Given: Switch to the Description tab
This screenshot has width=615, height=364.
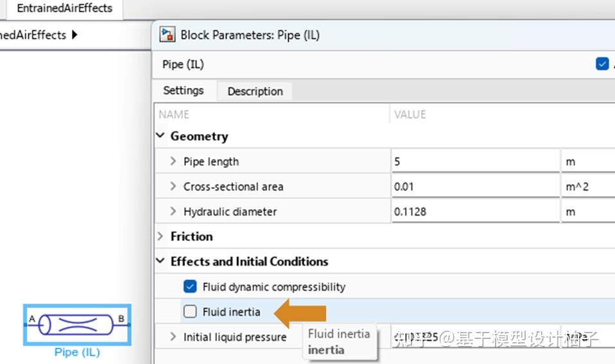Looking at the screenshot, I should (255, 91).
